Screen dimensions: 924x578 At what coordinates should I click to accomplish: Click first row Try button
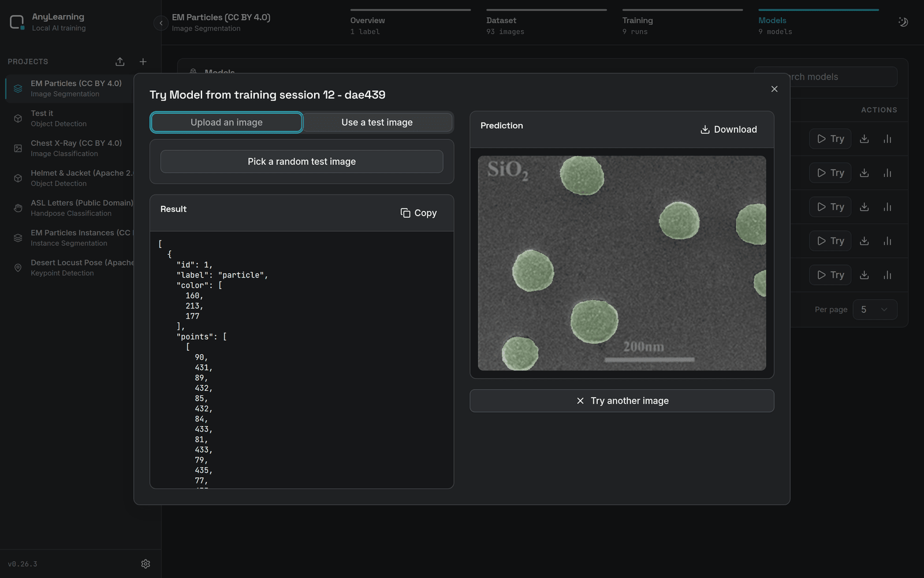[830, 139]
